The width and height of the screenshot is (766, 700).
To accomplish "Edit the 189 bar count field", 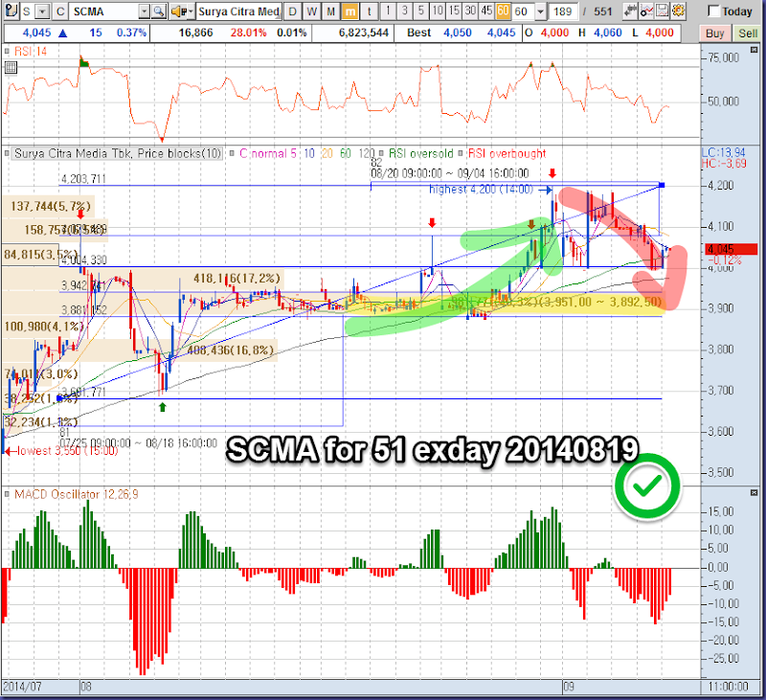I will coord(563,11).
